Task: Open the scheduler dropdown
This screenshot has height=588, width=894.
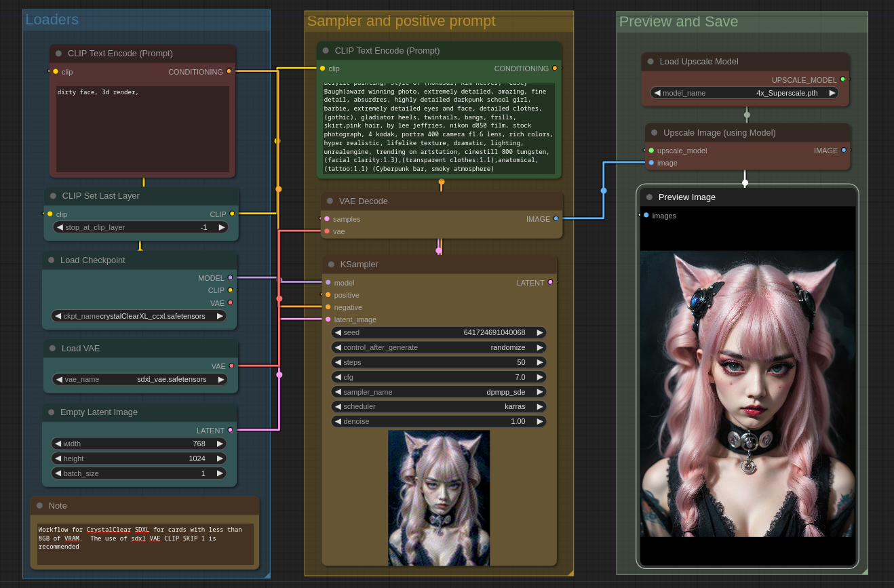Action: coord(439,406)
